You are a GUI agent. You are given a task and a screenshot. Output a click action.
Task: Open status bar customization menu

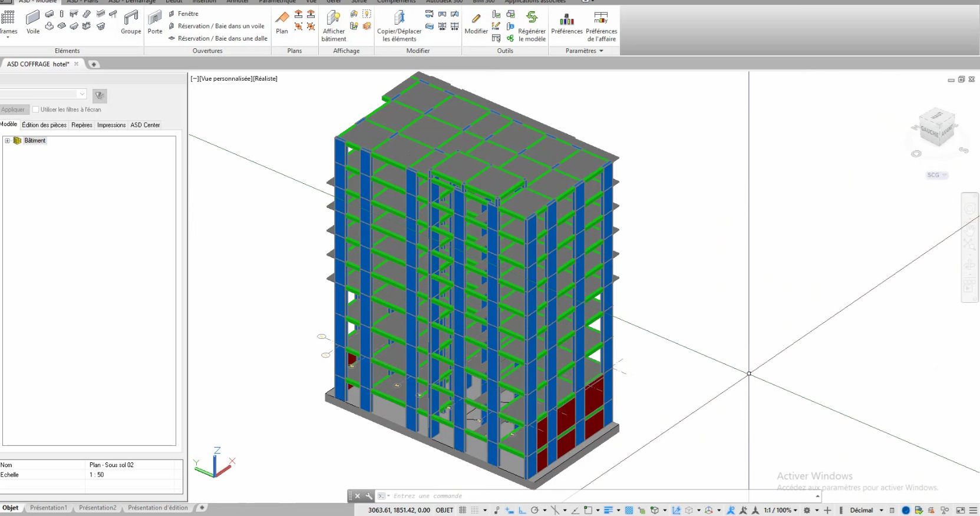tap(974, 510)
